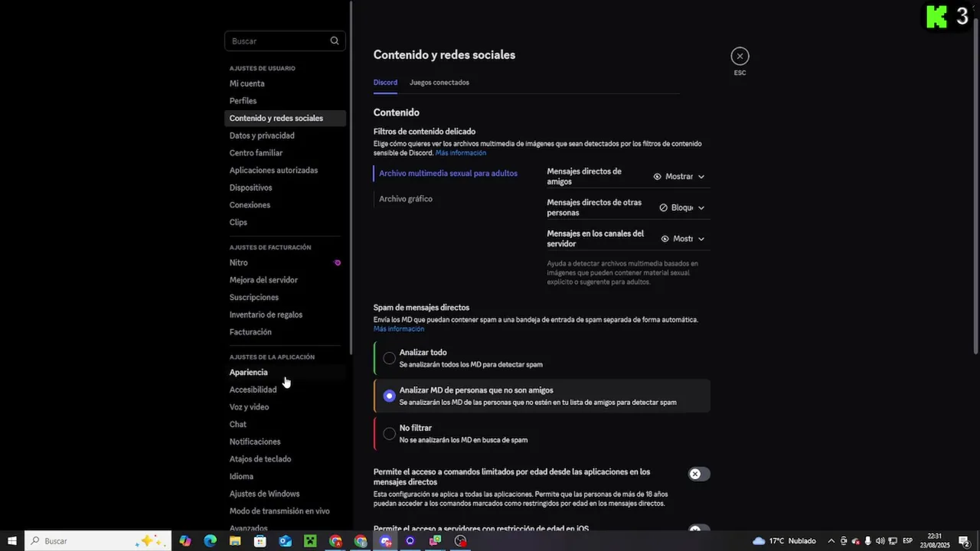Open the Windows Start menu

pyautogui.click(x=12, y=541)
